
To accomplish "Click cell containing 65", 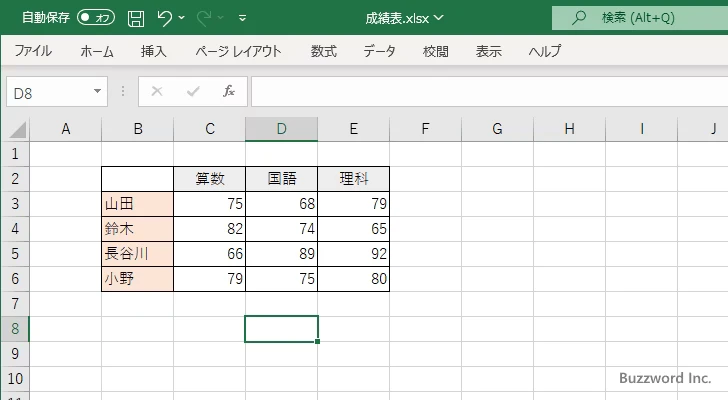I will tap(353, 229).
